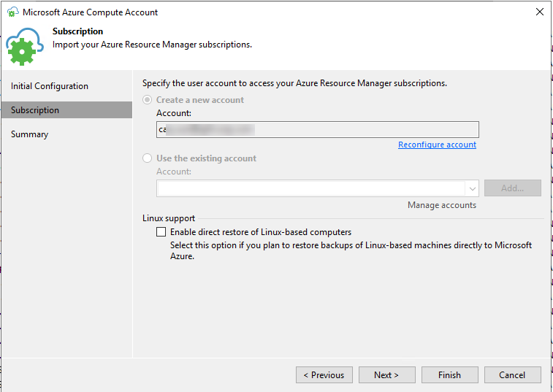Image resolution: width=553 pixels, height=392 pixels.
Task: Click the Azure cloud gear title bar icon
Action: click(x=12, y=12)
